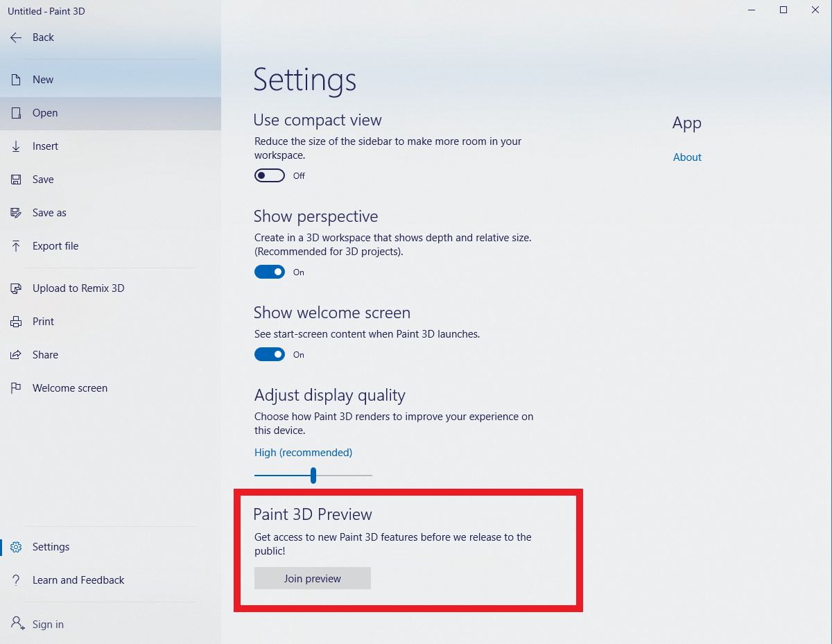Screen dimensions: 832x644
Task: Select the Export file icon
Action: coord(15,245)
